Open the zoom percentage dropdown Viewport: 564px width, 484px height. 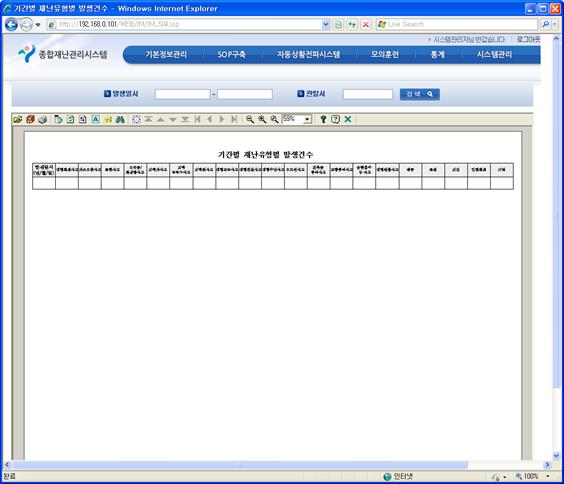point(308,119)
